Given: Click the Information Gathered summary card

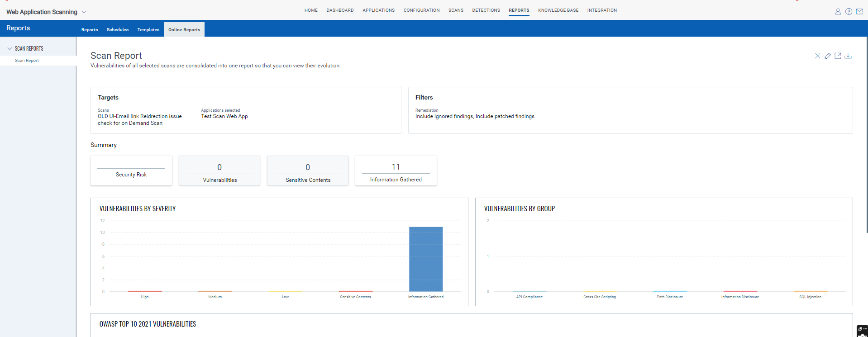Looking at the screenshot, I should [x=396, y=171].
